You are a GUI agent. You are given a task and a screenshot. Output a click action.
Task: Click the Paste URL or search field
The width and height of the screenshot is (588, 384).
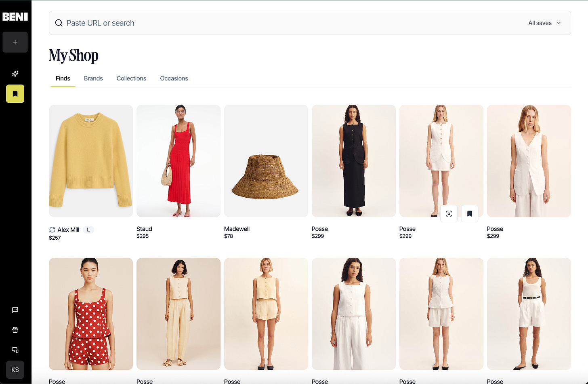tap(310, 23)
